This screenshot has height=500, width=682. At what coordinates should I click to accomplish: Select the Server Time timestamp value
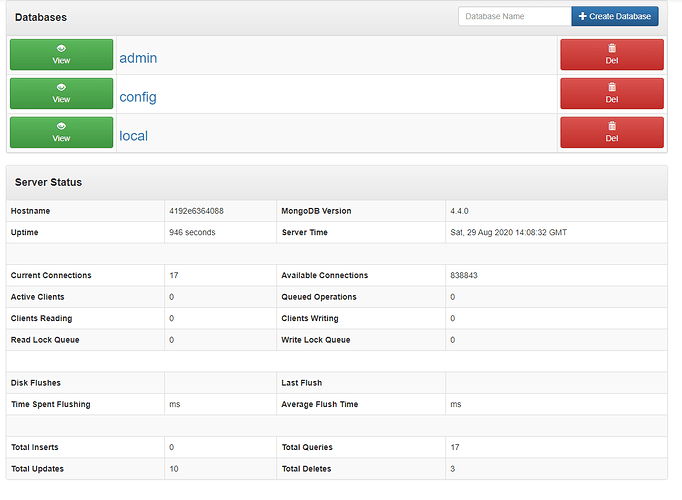510,232
